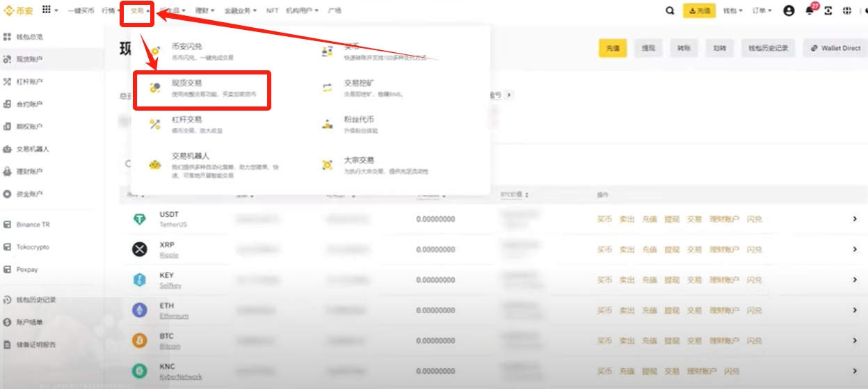The width and height of the screenshot is (868, 389).
Task: Click the 现货交易 spot trading icon
Action: point(156,87)
